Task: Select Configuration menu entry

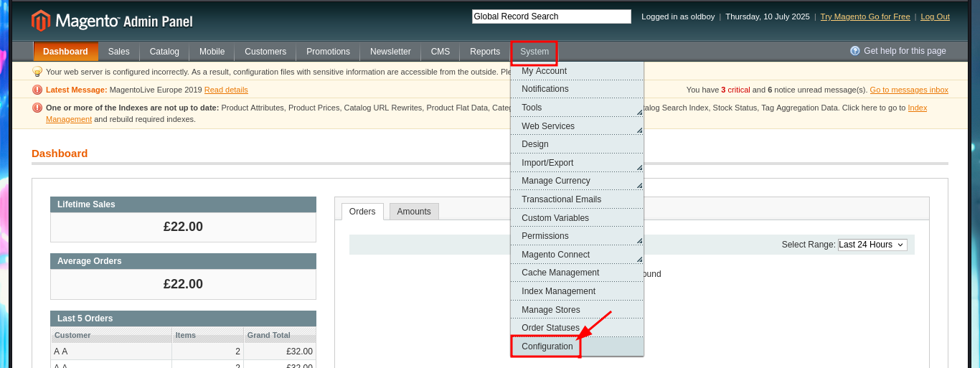Action: click(x=577, y=346)
